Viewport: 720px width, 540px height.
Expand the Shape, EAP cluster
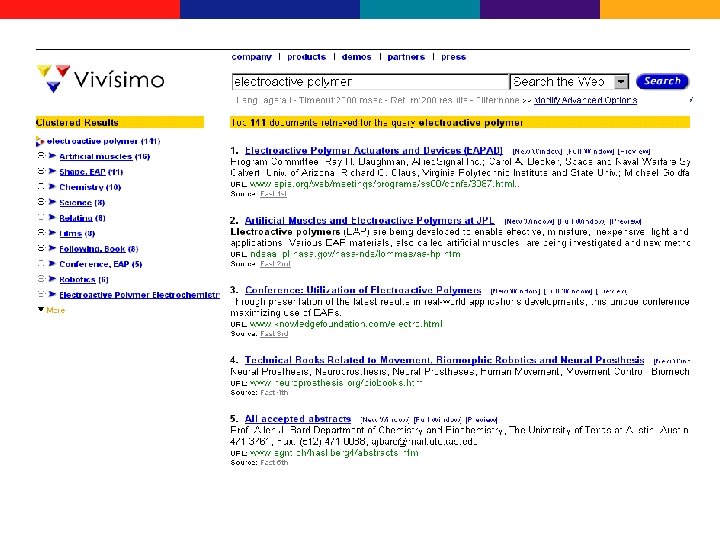[41, 171]
